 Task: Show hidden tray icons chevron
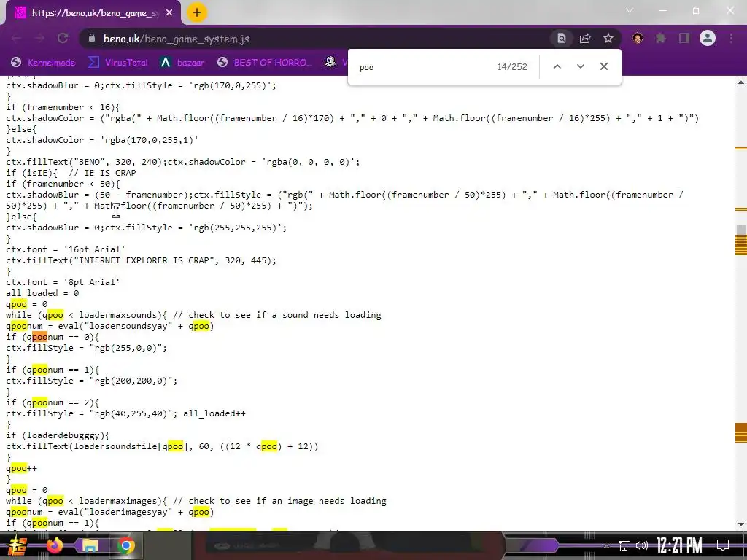coord(606,545)
